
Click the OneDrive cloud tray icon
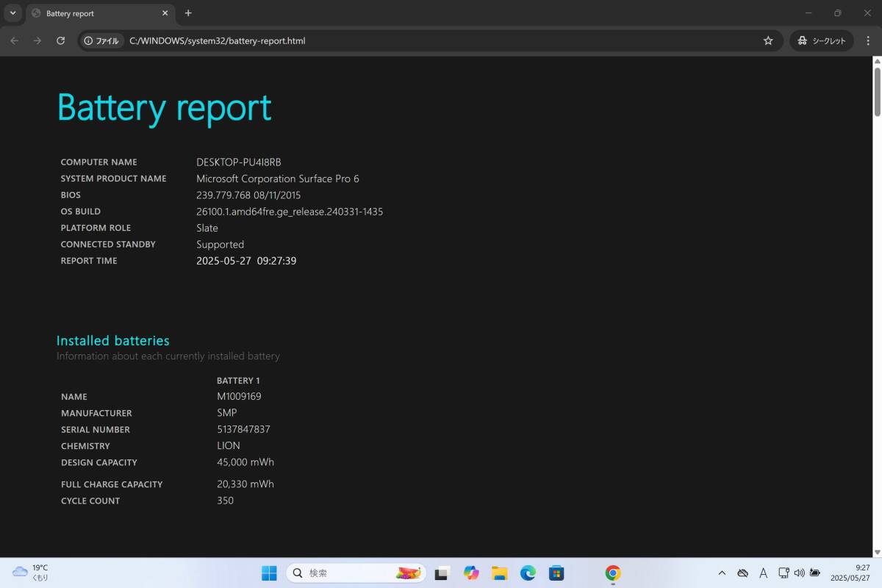point(742,573)
